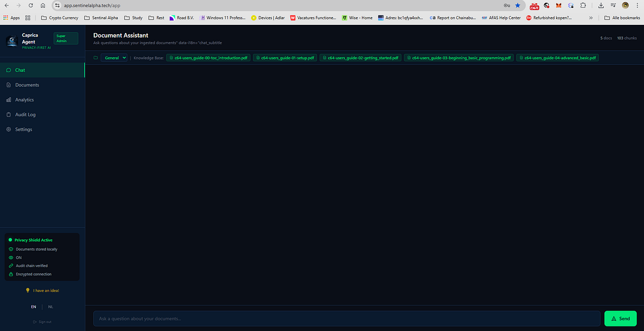This screenshot has height=331, width=644.
Task: Select c64-users_guide-02-getting_started.pdf chip
Action: 361,57
